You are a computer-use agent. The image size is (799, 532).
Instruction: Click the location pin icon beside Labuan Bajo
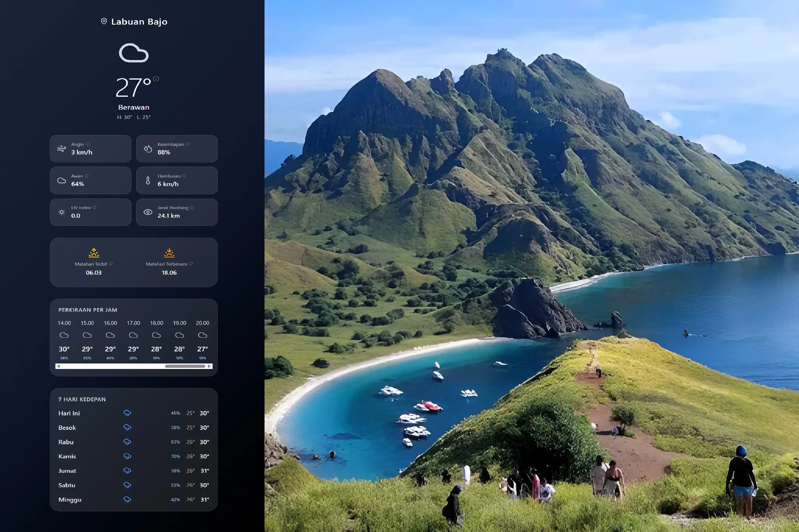click(x=104, y=21)
